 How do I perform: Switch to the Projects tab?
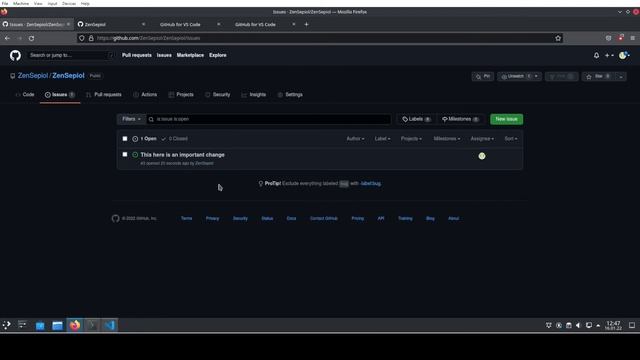[x=181, y=95]
